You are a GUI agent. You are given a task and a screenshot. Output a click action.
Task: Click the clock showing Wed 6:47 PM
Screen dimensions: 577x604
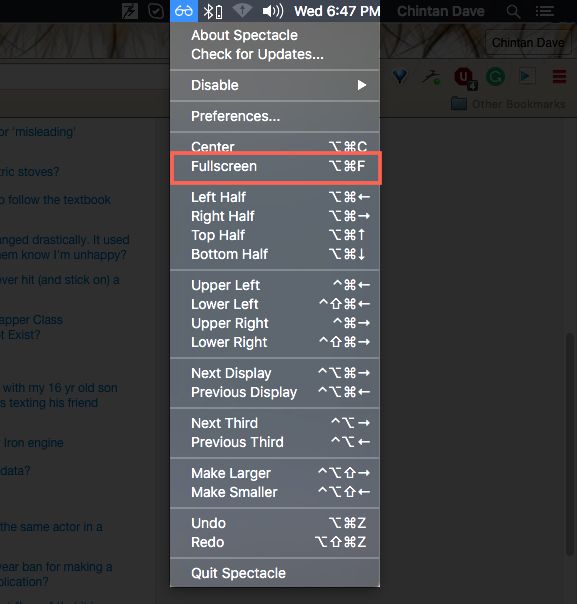point(337,11)
